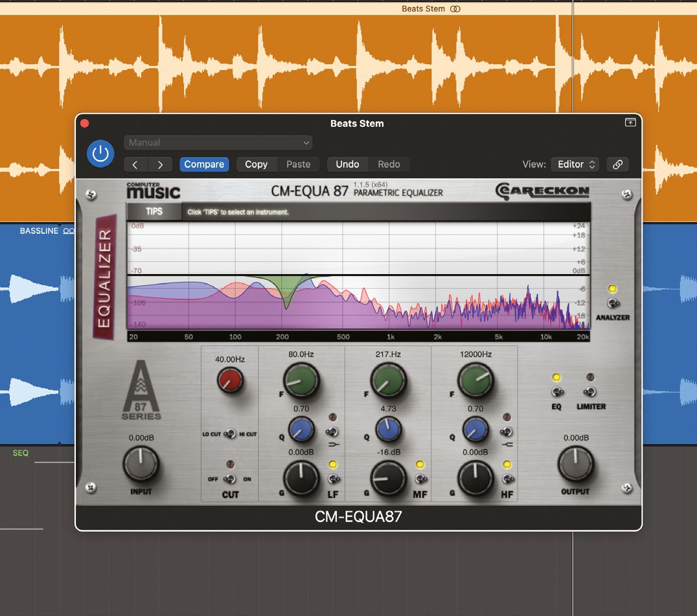
Task: Click the Redo button
Action: coord(389,165)
